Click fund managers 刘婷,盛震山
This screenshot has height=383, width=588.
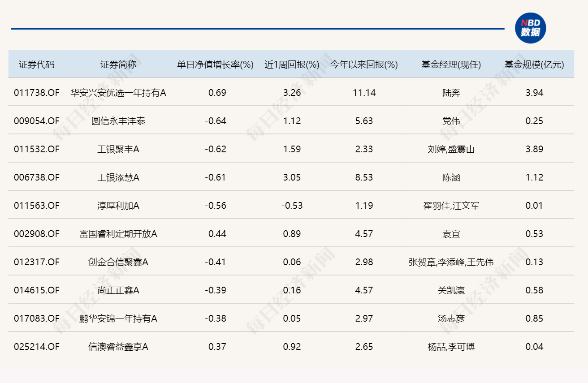[x=451, y=149]
